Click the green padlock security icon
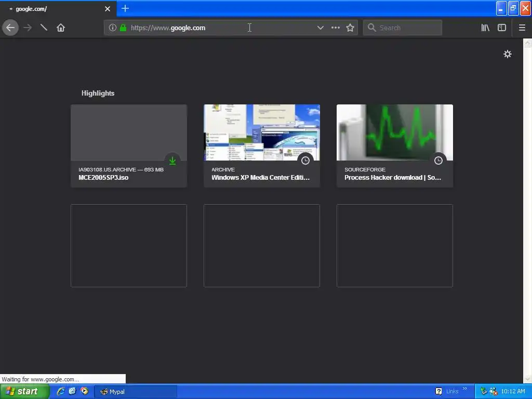The height and width of the screenshot is (399, 532). point(123,28)
